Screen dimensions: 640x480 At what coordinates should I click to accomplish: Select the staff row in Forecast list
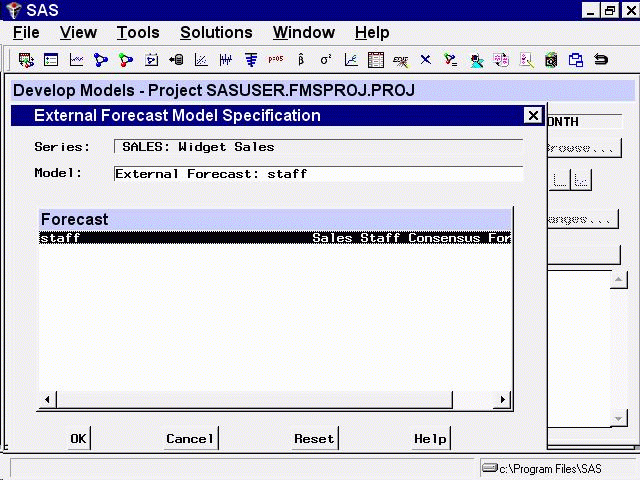pyautogui.click(x=275, y=238)
